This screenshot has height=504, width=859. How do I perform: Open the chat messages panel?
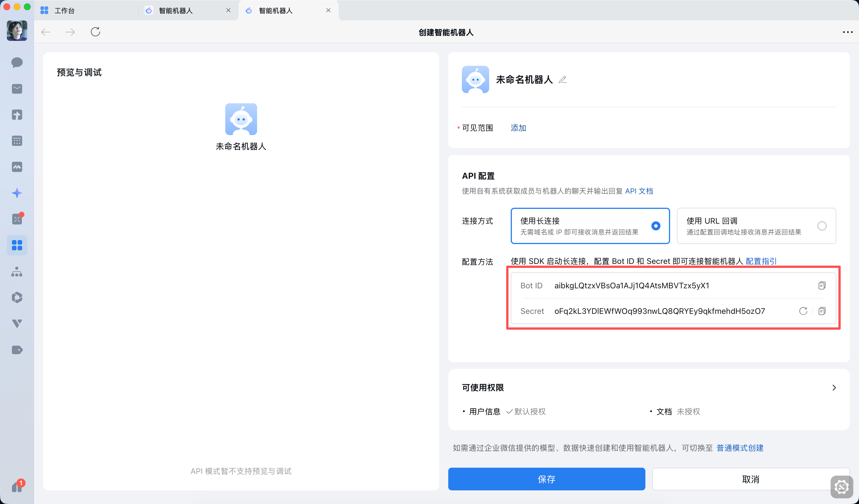point(17,63)
